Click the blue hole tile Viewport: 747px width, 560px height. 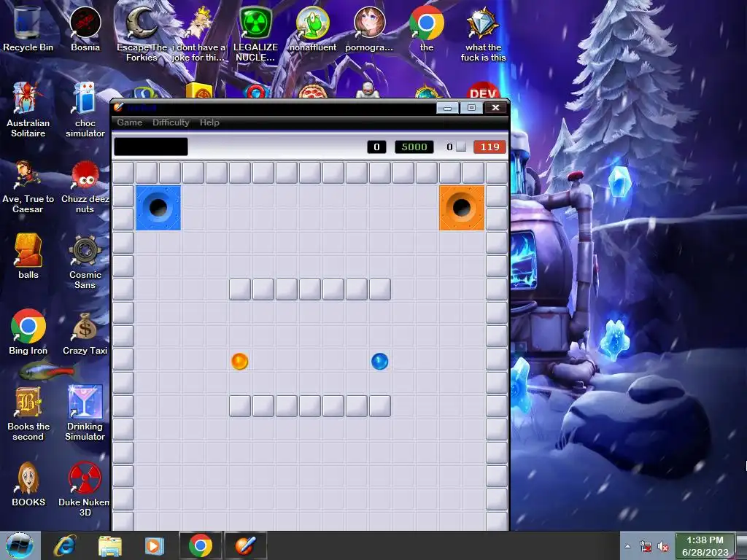click(x=158, y=208)
